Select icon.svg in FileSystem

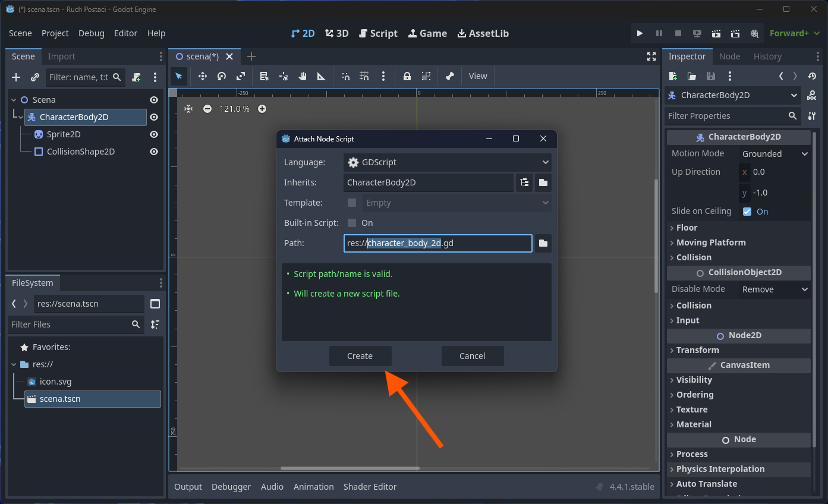(x=55, y=382)
